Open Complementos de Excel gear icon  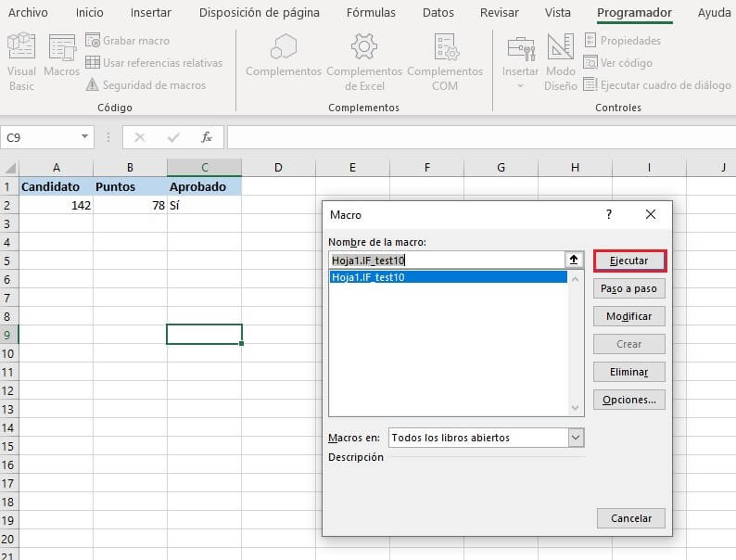(364, 48)
